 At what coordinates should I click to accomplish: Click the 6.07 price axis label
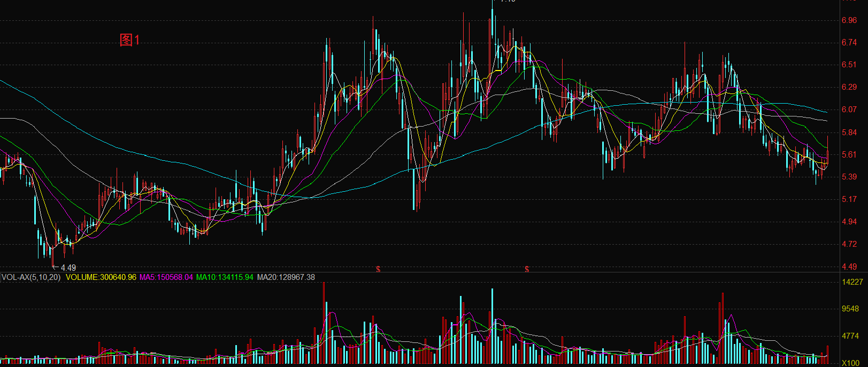click(x=849, y=110)
